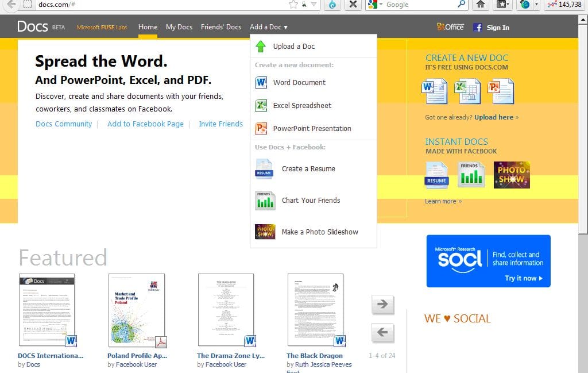Image resolution: width=588 pixels, height=373 pixels.
Task: Open the Microsoft FUSE Labs link
Action: (102, 28)
